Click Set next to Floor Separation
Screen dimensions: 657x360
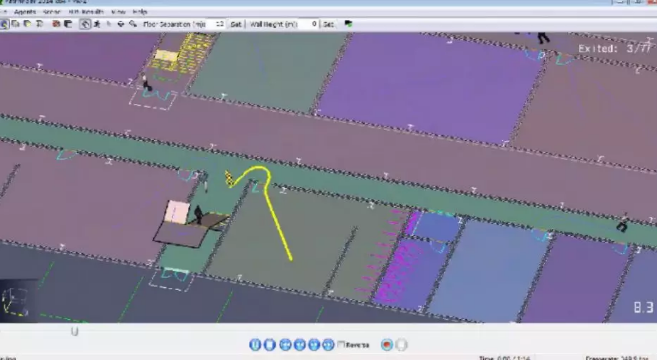[x=236, y=24]
